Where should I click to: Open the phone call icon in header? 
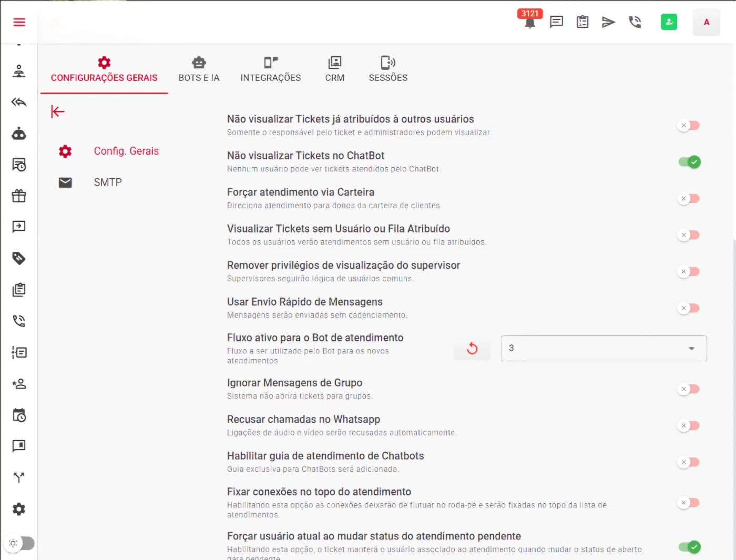[635, 22]
